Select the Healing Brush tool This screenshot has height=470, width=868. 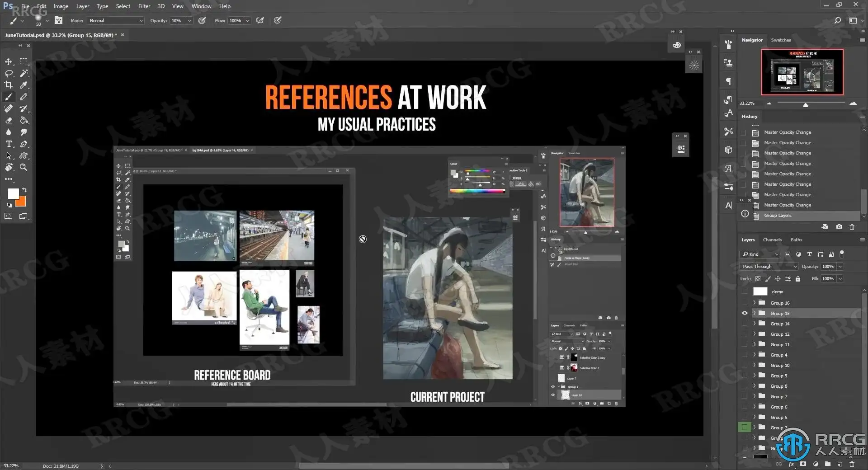click(9, 108)
